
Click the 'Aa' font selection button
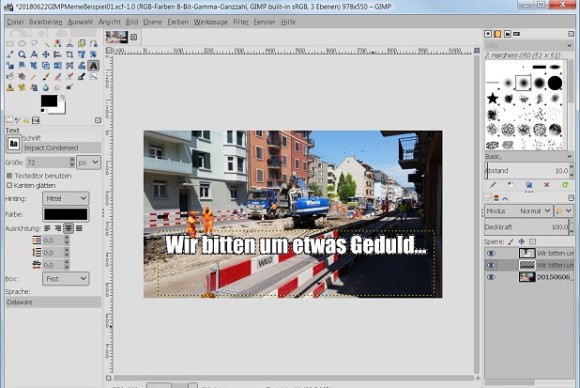coord(14,144)
